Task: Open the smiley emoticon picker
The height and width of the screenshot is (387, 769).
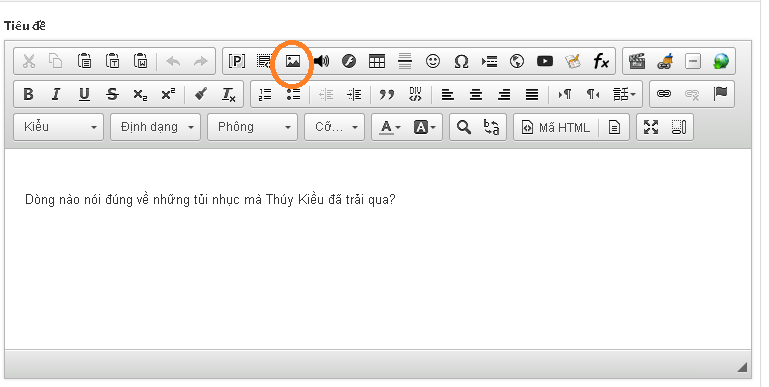Action: [x=433, y=61]
